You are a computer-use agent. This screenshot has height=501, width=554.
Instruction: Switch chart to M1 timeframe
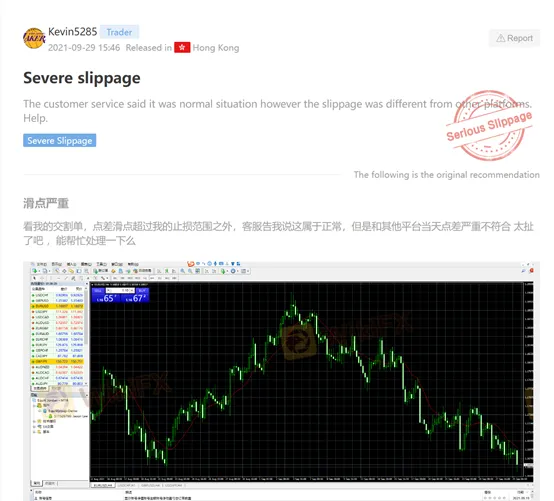[x=115, y=278]
